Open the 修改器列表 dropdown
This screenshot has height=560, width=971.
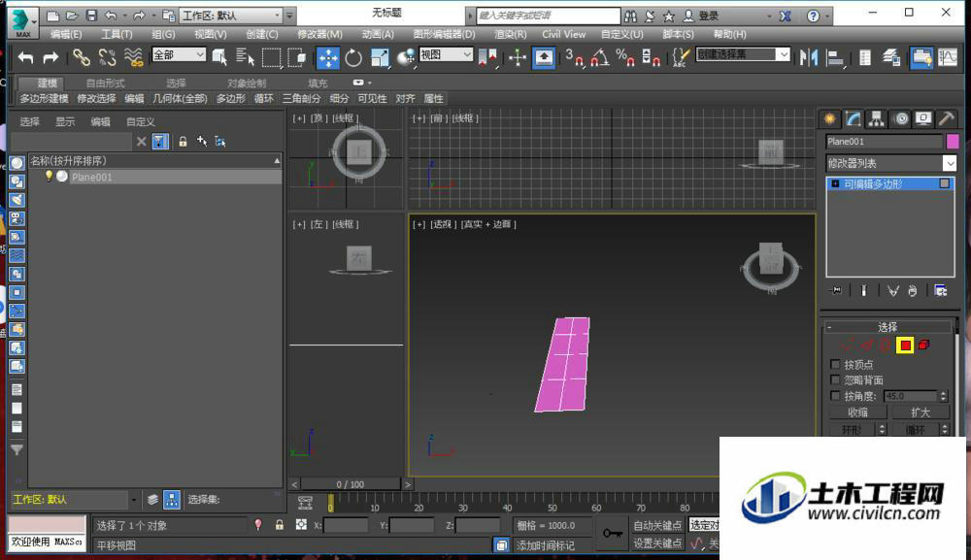pyautogui.click(x=891, y=163)
